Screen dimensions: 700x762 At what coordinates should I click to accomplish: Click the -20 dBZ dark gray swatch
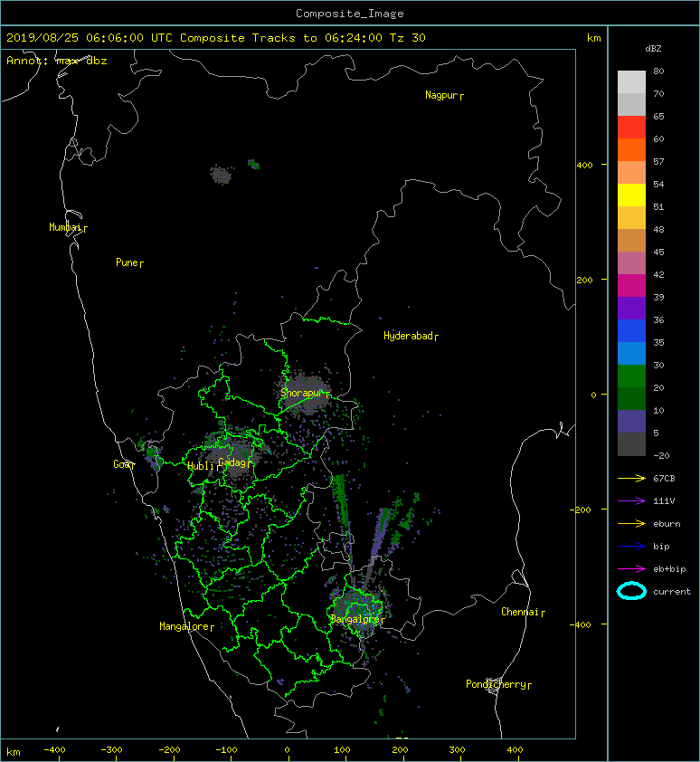pyautogui.click(x=631, y=443)
